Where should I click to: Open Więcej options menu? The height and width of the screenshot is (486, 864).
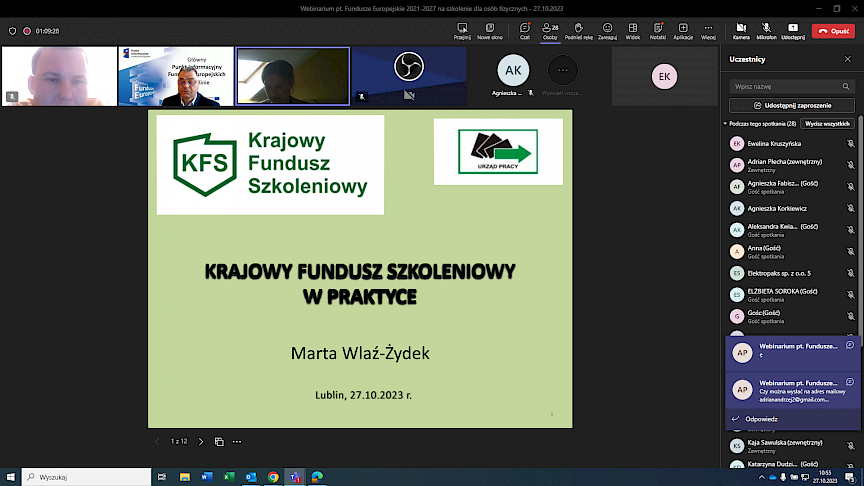click(708, 31)
